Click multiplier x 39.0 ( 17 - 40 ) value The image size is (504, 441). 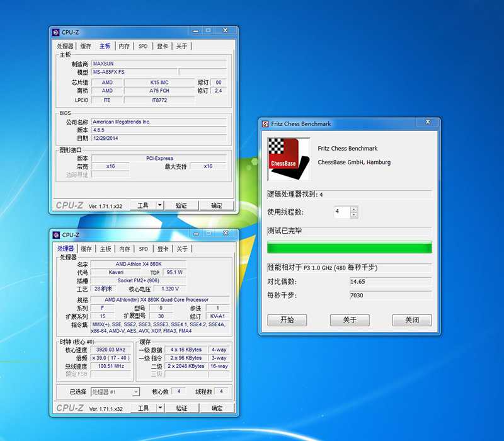click(111, 358)
